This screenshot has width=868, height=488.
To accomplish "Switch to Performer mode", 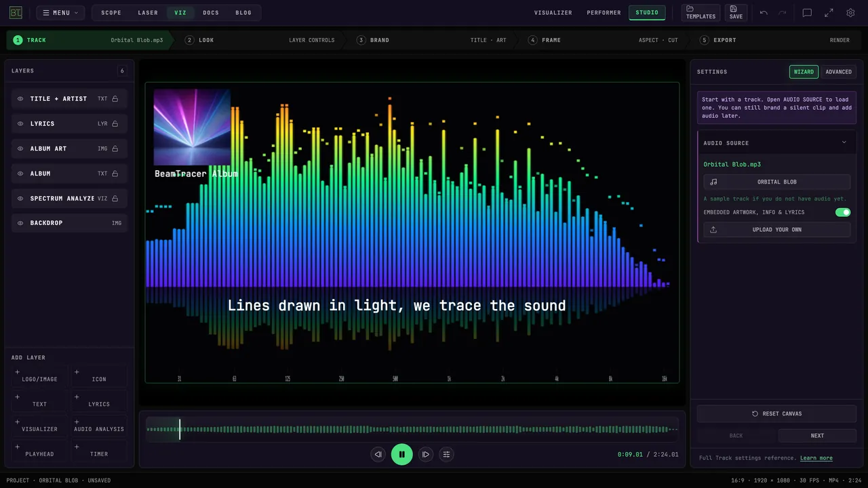I will tap(604, 13).
